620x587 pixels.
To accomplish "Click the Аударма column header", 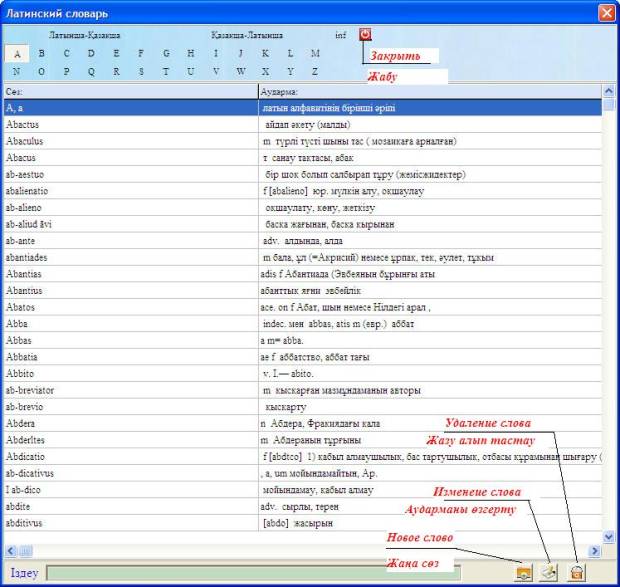I will (428, 91).
